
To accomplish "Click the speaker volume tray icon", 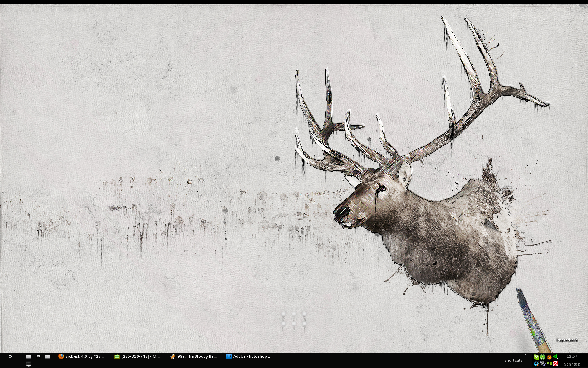I will tap(542, 364).
